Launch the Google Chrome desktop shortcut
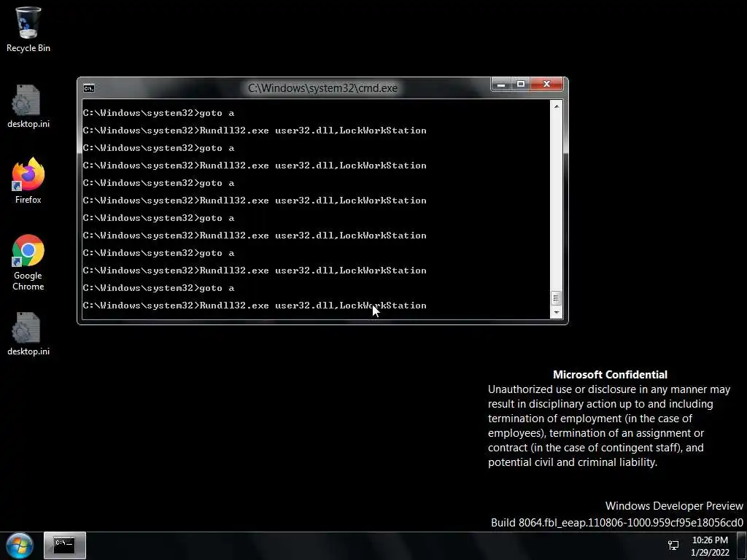This screenshot has width=747, height=560. pyautogui.click(x=28, y=262)
